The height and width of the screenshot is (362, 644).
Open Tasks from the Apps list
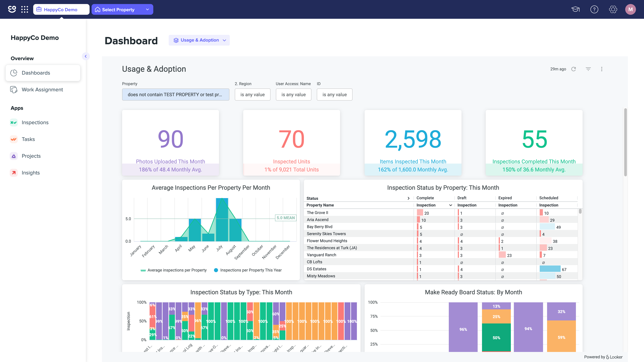coord(28,139)
